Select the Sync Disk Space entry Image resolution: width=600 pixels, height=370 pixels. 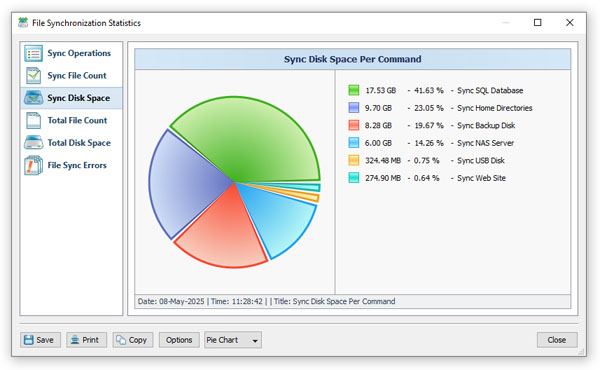click(72, 98)
